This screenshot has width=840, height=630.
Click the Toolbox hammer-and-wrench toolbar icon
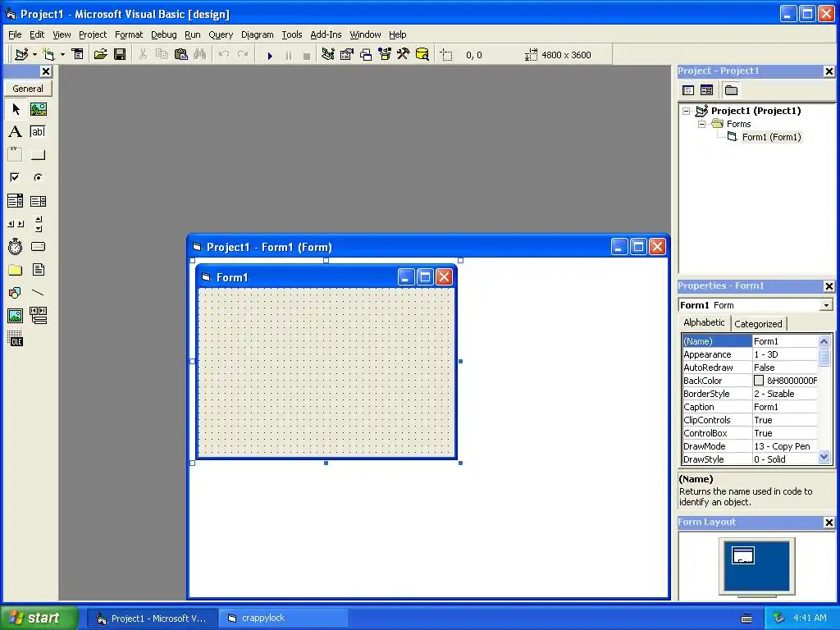pos(403,54)
